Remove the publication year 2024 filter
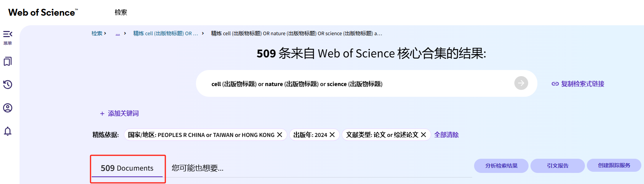 332,135
